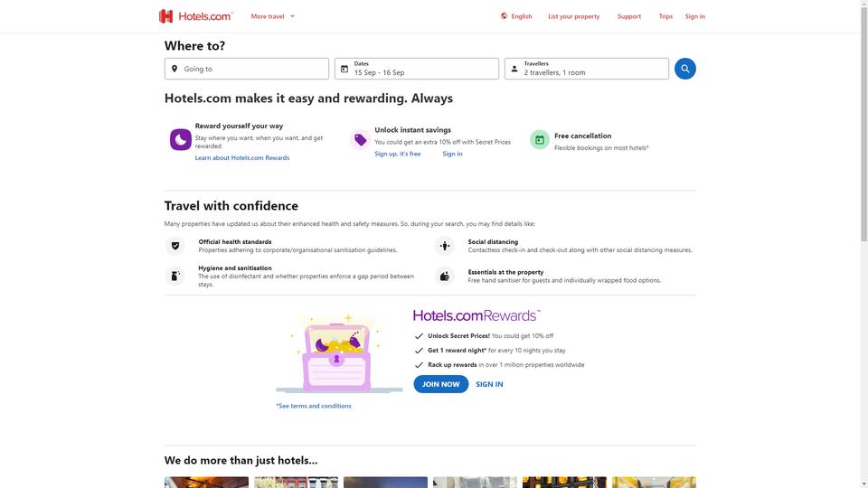Click the Hotels.com logo icon

[166, 16]
